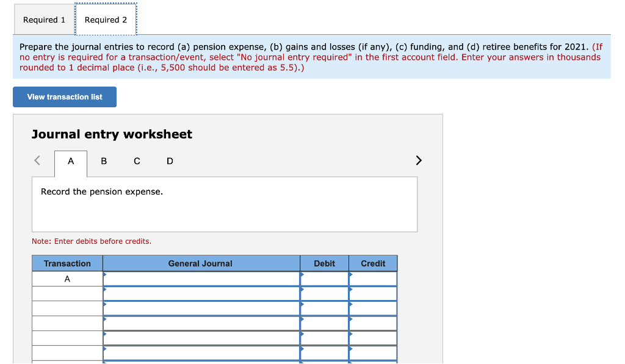Viewport: 625px width, 364px height.
Task: Click the Transaction cell showing letter A
Action: 67,278
